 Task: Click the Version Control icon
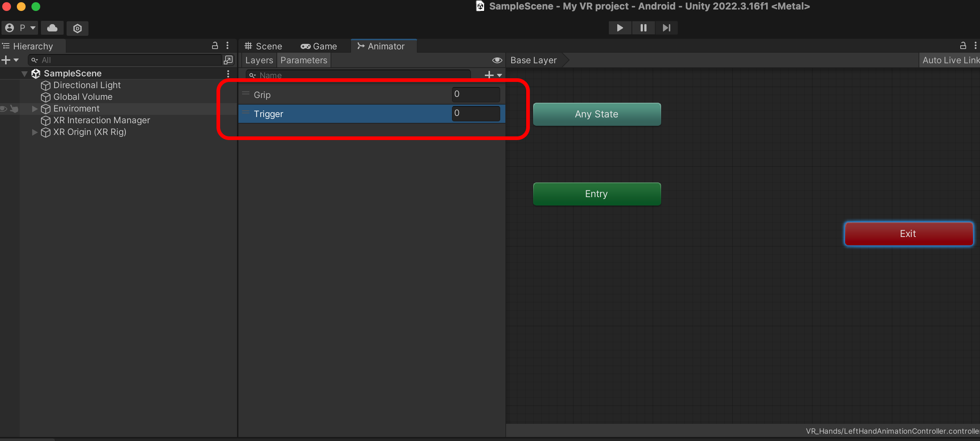pyautogui.click(x=77, y=28)
